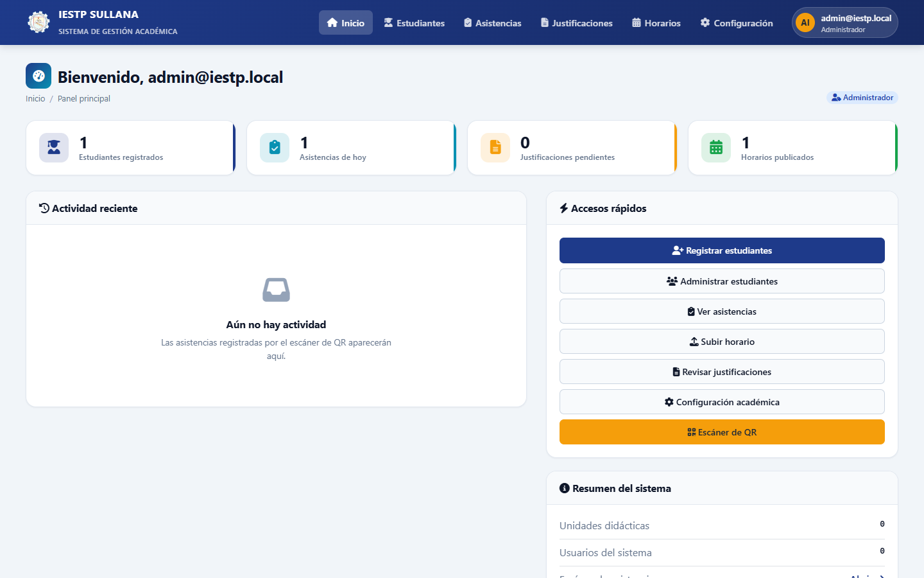Click the upload icon in Subir horario button
The width and height of the screenshot is (924, 578).
pos(694,342)
